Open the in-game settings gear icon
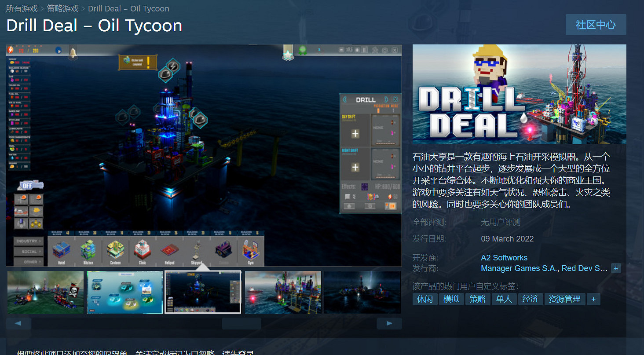The width and height of the screenshot is (644, 355). coord(385,50)
